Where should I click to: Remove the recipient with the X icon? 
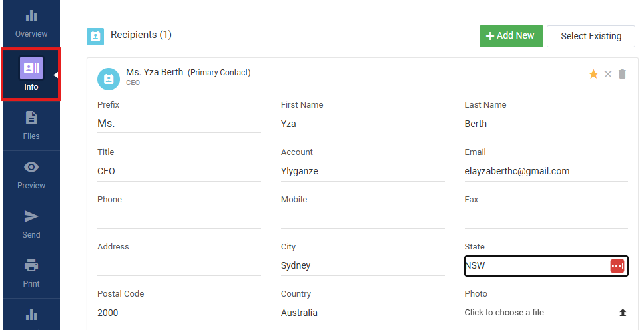[608, 74]
